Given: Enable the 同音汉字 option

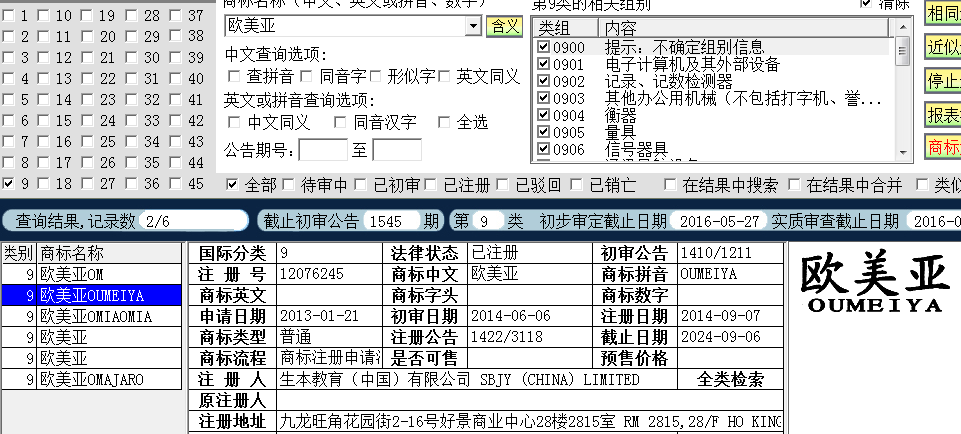Looking at the screenshot, I should (x=340, y=123).
